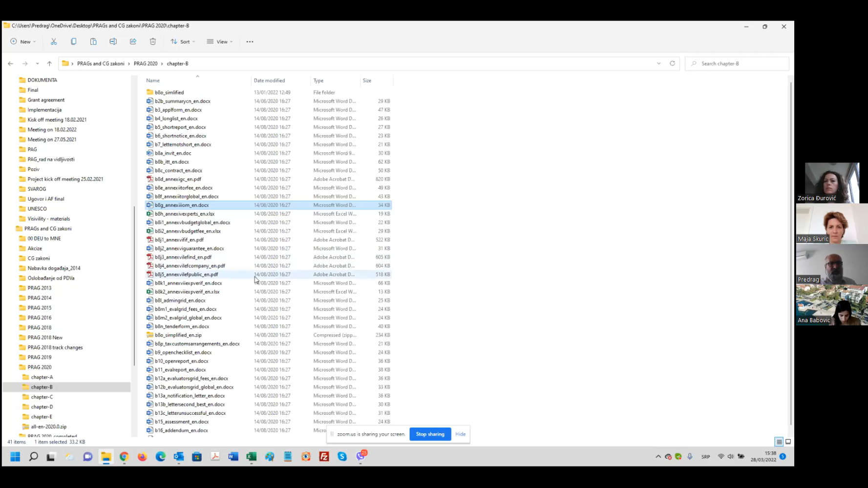Click the Cut scissors icon in toolbar
Screen dimensions: 868x488
point(54,41)
